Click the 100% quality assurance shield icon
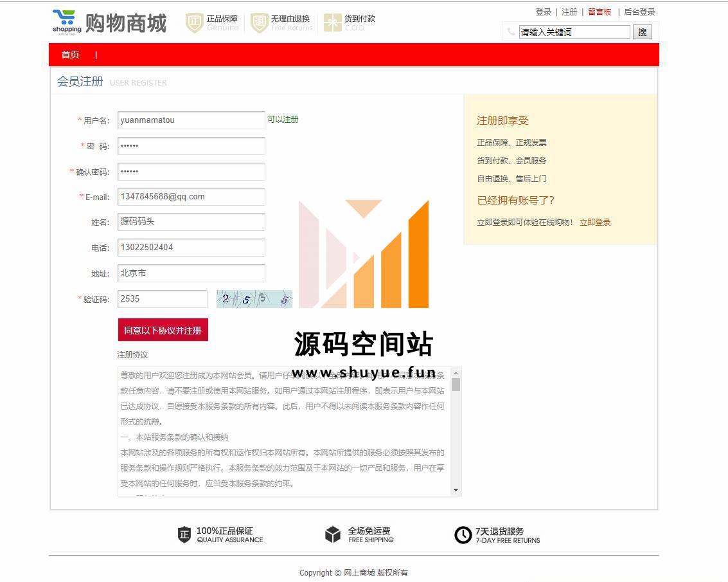Viewport: 728px width, 582px height. tap(184, 534)
